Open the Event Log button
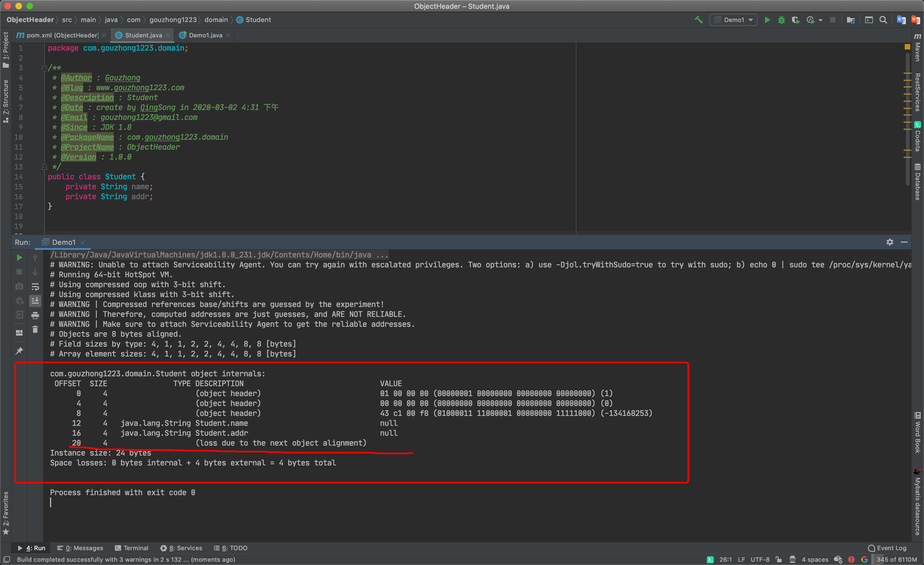Viewport: 924px width, 565px height. (x=887, y=548)
